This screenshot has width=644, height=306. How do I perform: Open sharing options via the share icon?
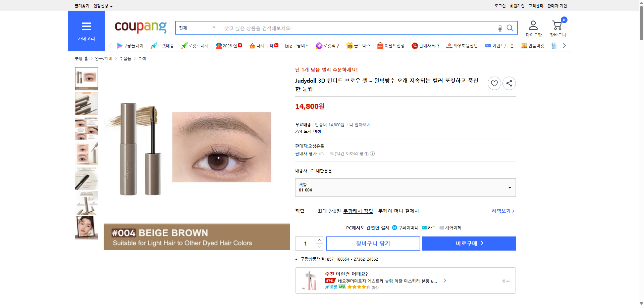tap(509, 83)
